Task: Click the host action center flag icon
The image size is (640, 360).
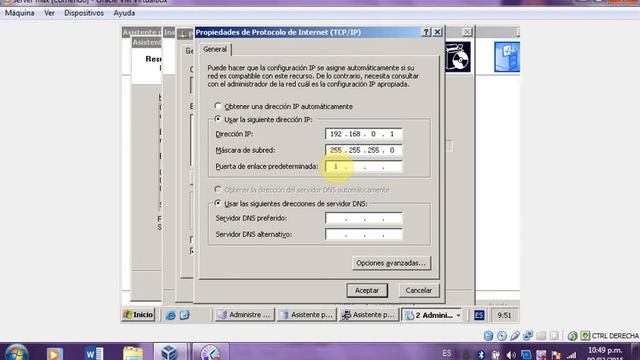Action: click(556, 355)
